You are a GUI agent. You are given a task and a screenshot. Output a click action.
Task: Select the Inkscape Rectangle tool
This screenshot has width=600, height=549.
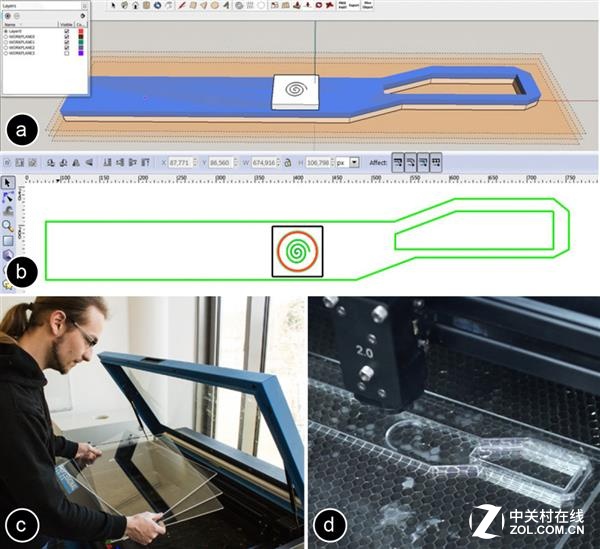8,240
